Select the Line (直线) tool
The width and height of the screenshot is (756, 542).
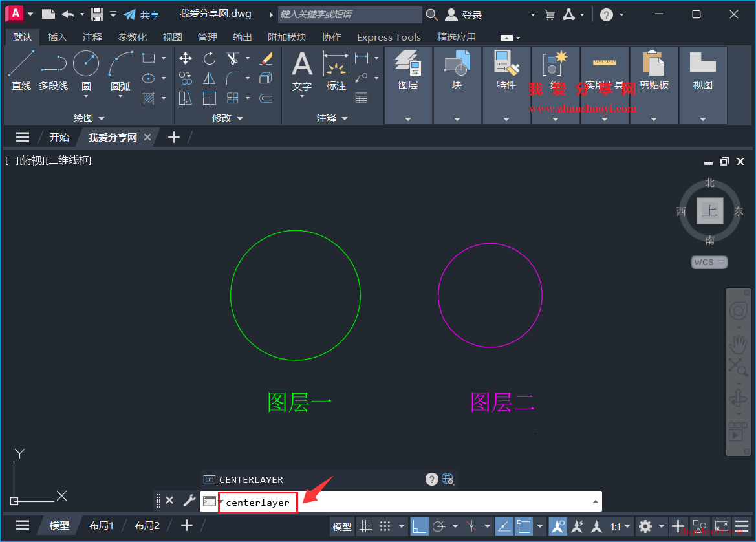tap(21, 70)
